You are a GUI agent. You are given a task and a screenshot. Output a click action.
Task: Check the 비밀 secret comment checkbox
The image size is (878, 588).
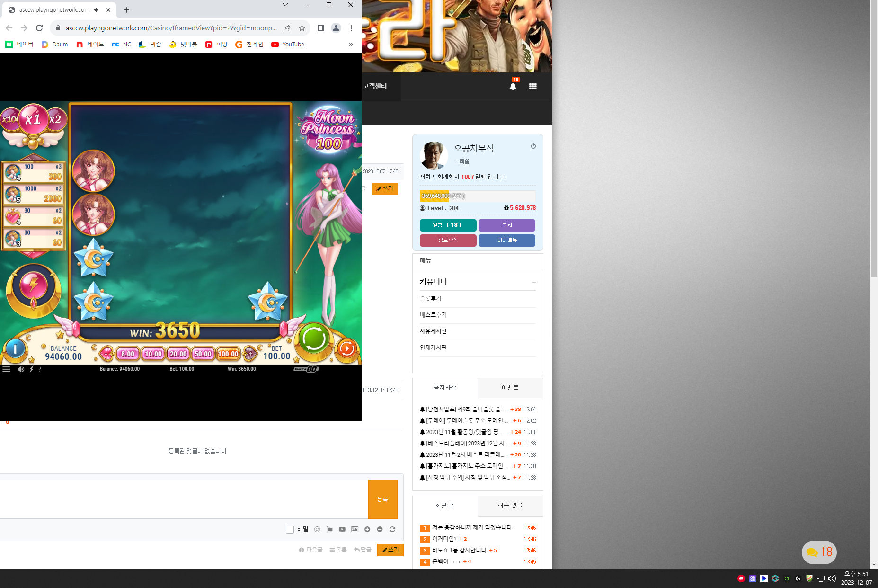[290, 529]
